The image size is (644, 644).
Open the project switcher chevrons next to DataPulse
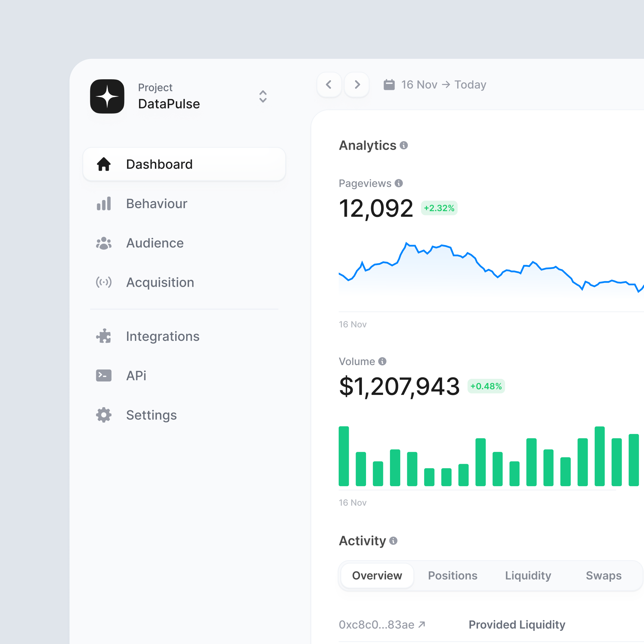[x=263, y=96]
